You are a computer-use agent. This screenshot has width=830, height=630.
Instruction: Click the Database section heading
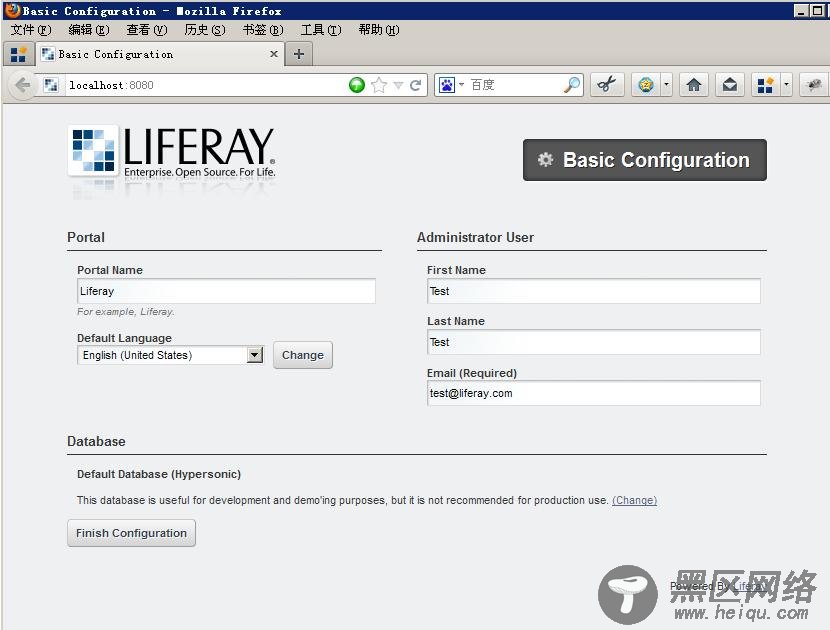click(96, 441)
